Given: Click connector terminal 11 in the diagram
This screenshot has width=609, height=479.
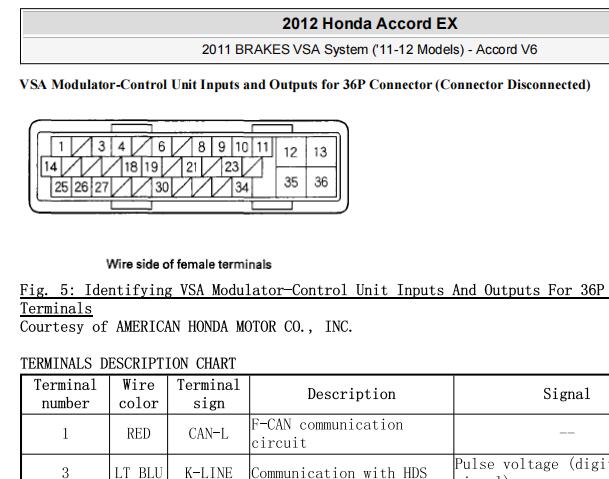Looking at the screenshot, I should point(263,146).
